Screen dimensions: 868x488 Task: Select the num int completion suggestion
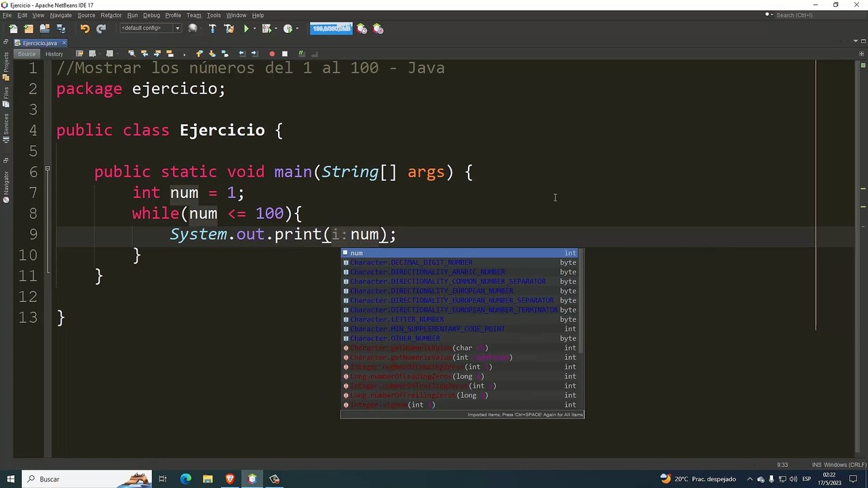[x=461, y=253]
